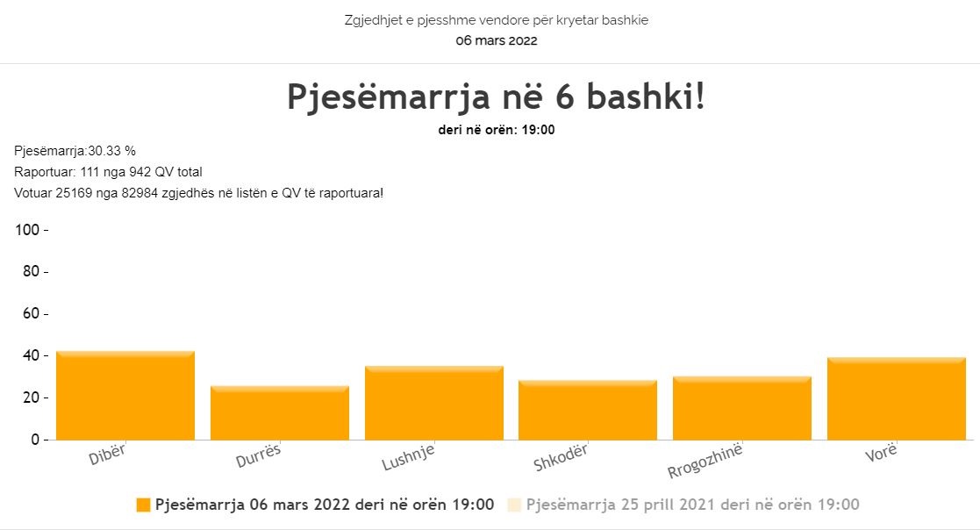Toggle the 25 prill 2021 legend series

click(x=692, y=505)
